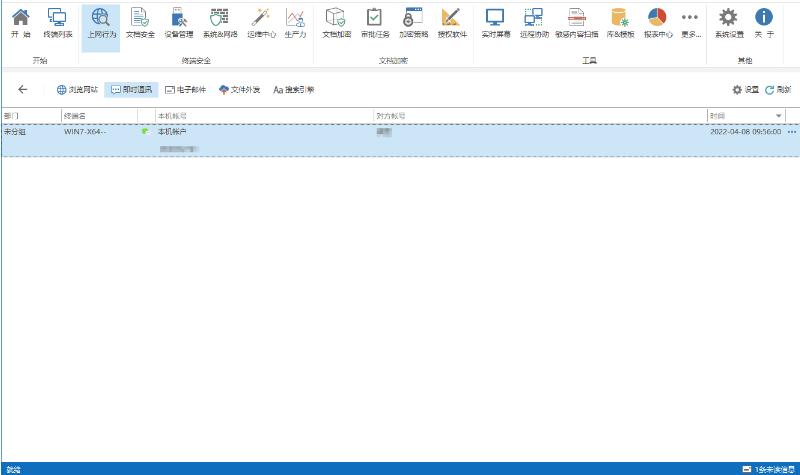Image resolution: width=800 pixels, height=475 pixels.
Task: Open the 生产力 productivity chart
Action: tap(295, 23)
